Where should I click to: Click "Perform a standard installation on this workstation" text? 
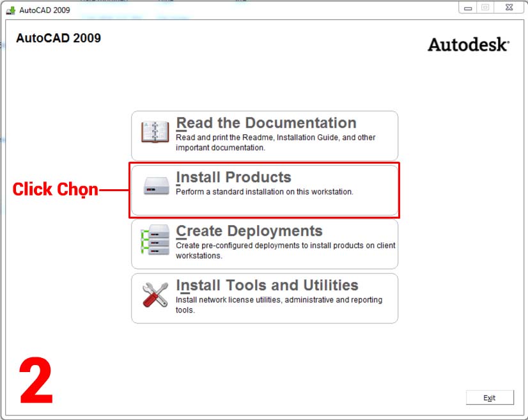[x=265, y=192]
